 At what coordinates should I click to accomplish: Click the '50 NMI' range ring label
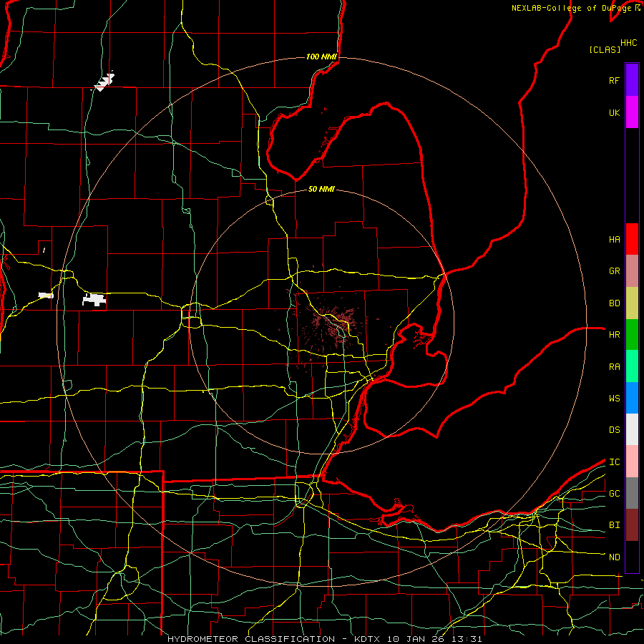[321, 189]
